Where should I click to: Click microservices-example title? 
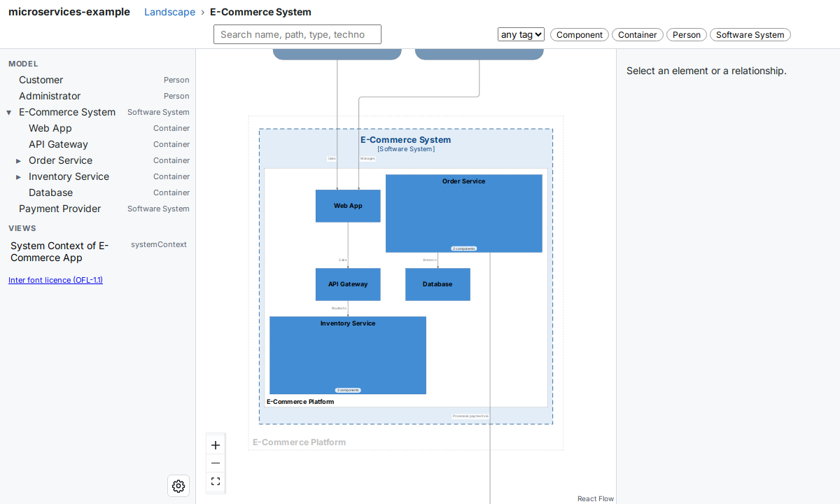tap(69, 12)
